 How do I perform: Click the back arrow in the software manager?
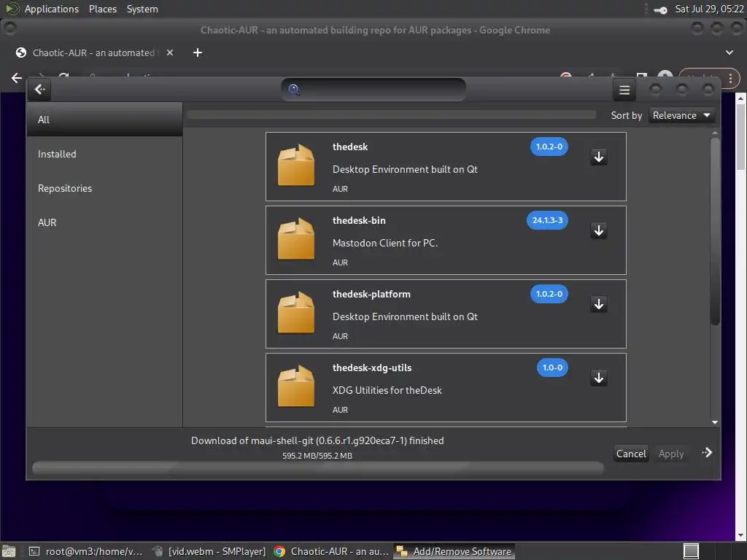[x=39, y=90]
